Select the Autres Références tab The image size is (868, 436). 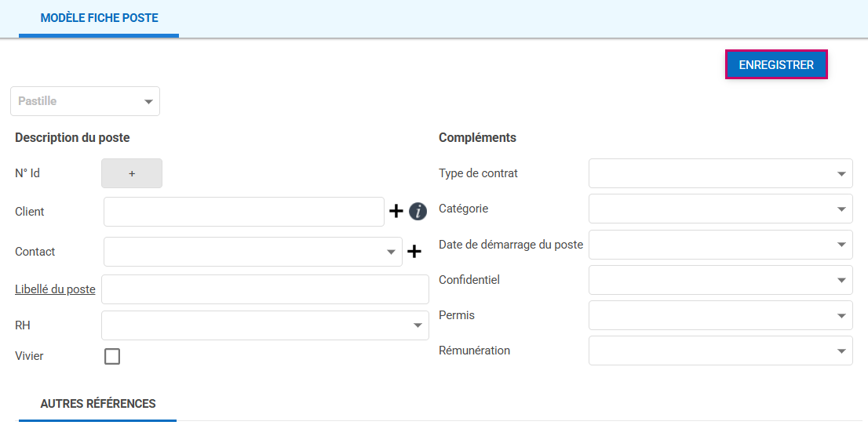click(x=98, y=404)
